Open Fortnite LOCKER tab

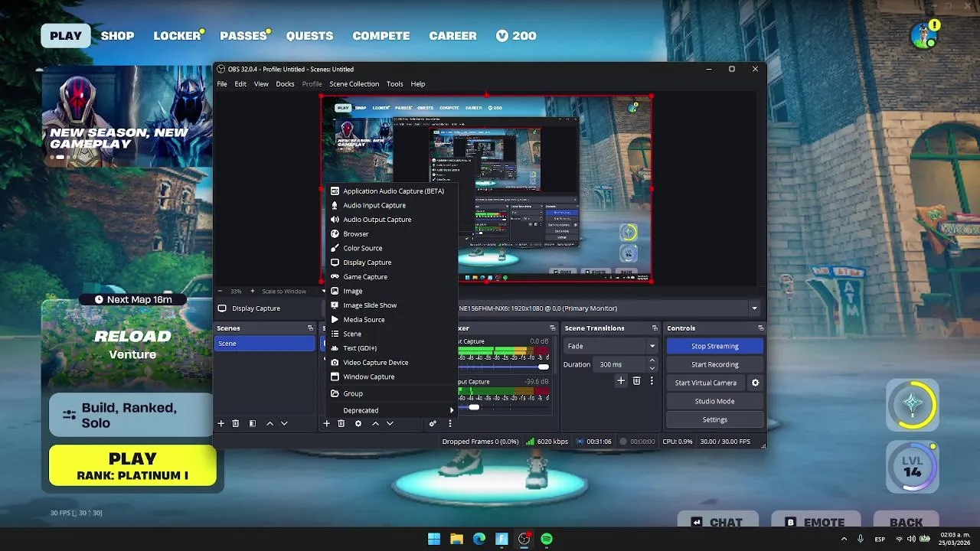tap(177, 36)
